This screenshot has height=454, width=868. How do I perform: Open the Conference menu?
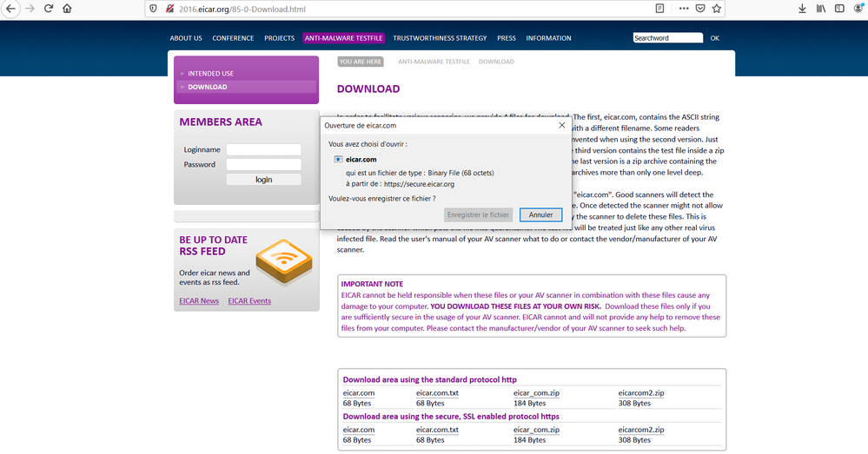[x=233, y=38]
